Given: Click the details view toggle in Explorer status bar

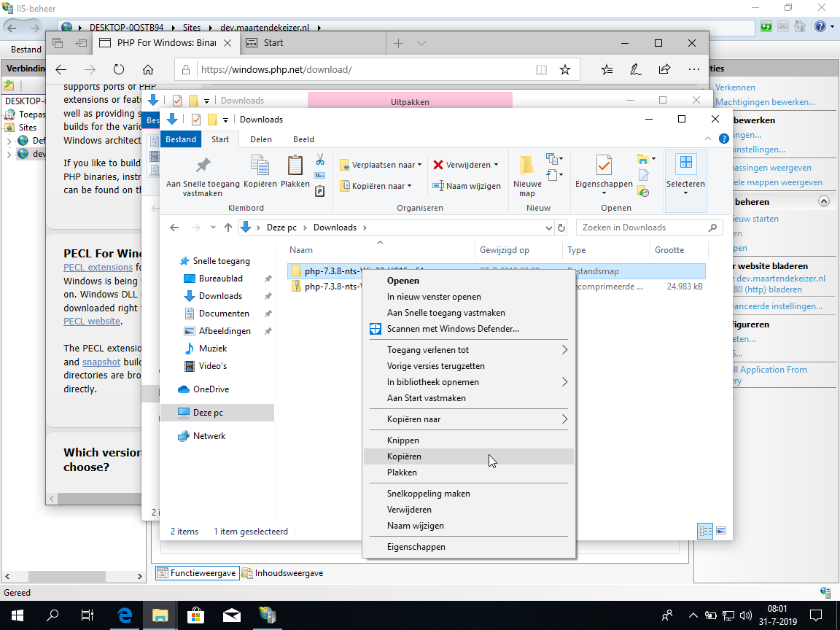Looking at the screenshot, I should 706,531.
